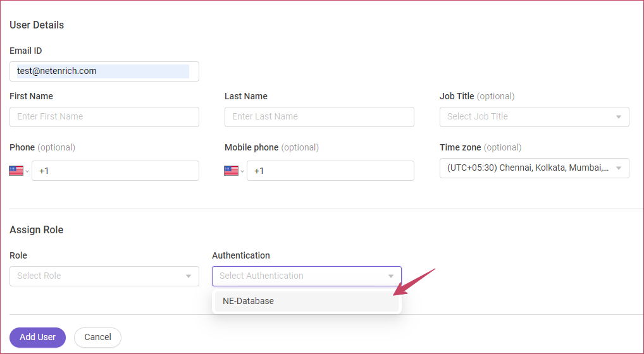
Task: Click the Mobile phone number input field
Action: (x=330, y=171)
